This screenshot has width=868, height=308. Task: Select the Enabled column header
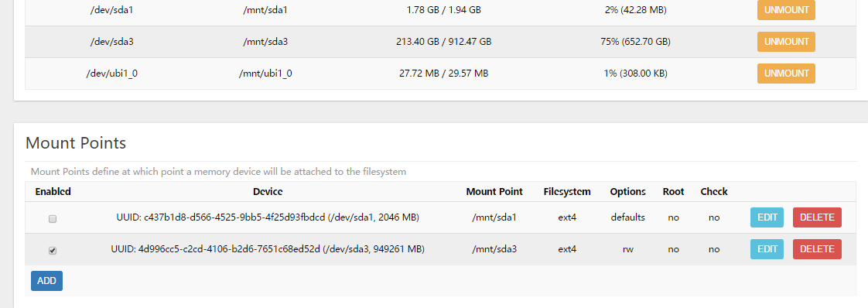click(53, 192)
